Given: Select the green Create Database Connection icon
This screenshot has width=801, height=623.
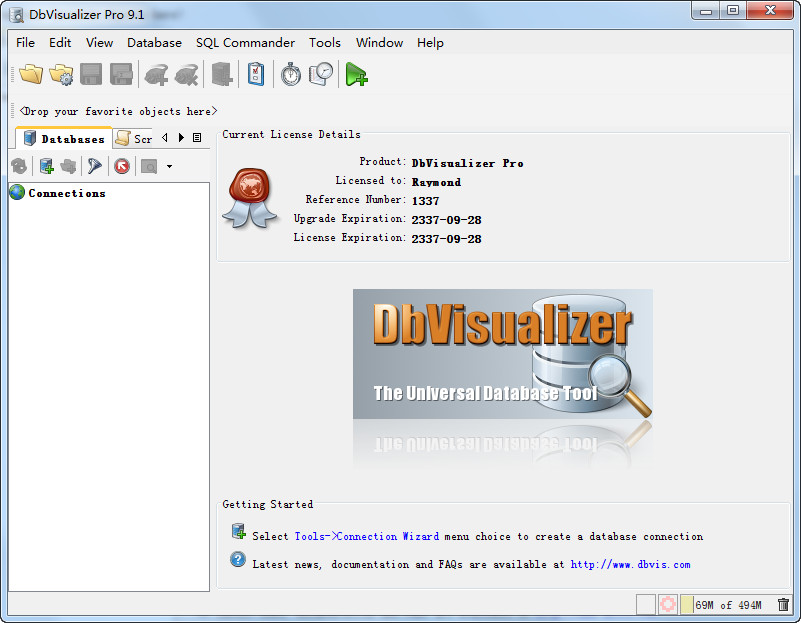Looking at the screenshot, I should (x=46, y=165).
